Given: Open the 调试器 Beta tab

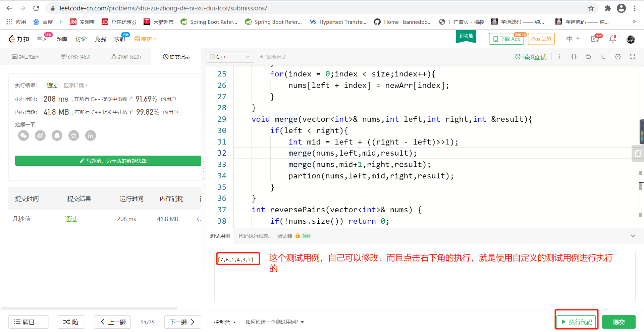Looking at the screenshot, I should pyautogui.click(x=294, y=236).
